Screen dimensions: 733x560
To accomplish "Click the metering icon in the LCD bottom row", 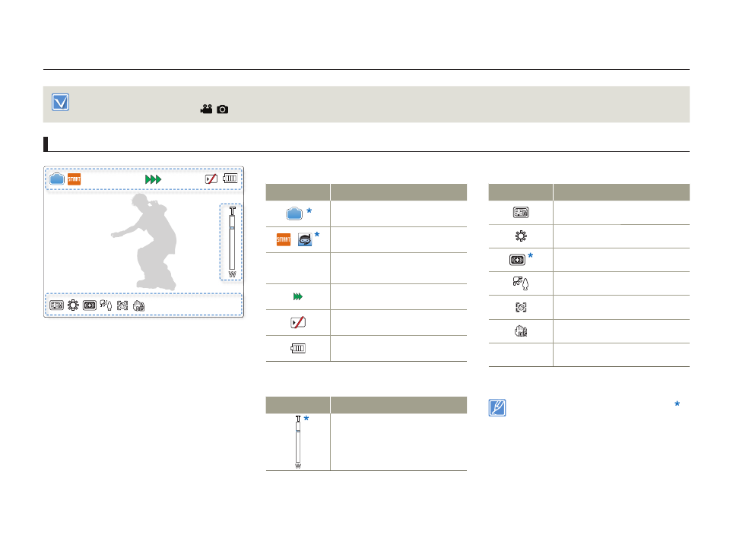I will point(90,305).
